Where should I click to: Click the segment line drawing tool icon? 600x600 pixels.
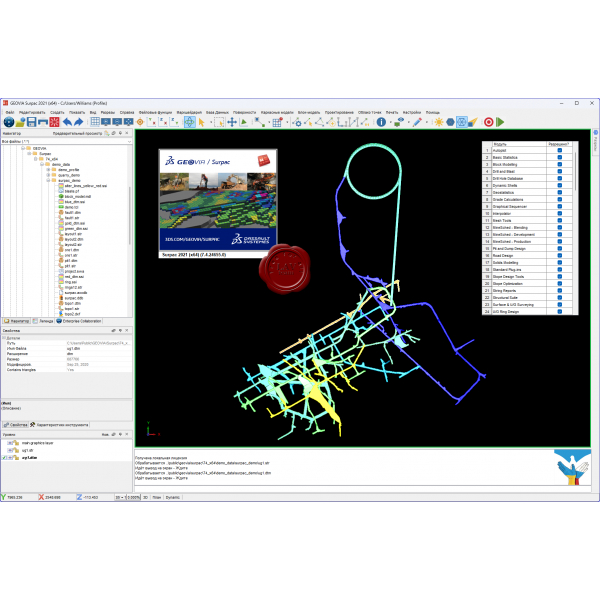260,122
